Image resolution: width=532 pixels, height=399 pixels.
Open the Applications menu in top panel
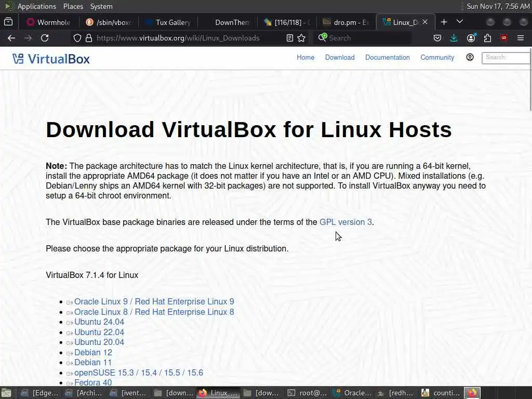tap(37, 6)
